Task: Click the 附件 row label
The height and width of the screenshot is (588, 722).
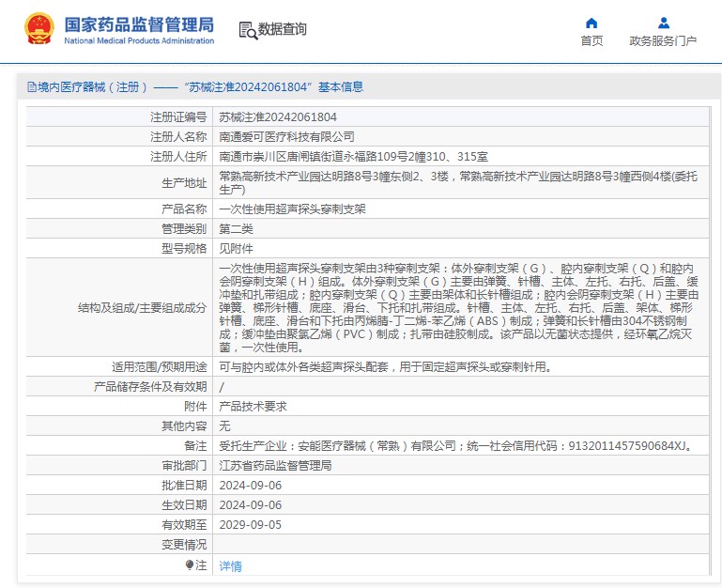Action: coord(195,407)
